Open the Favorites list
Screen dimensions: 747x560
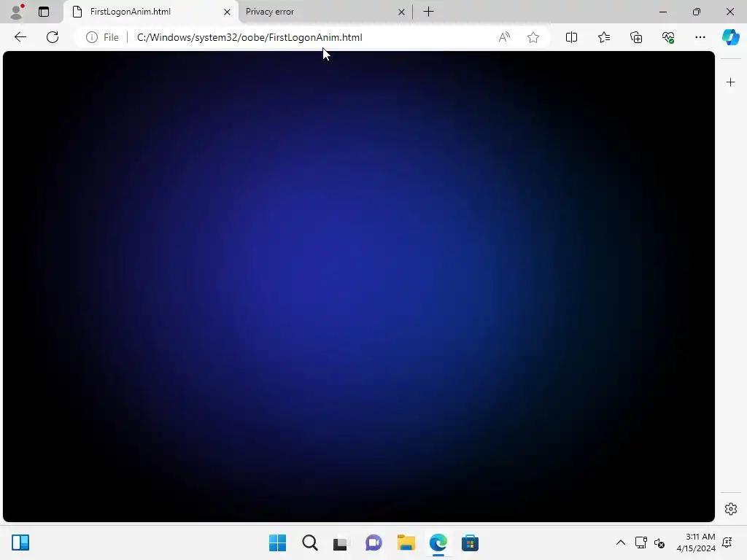[x=603, y=37]
